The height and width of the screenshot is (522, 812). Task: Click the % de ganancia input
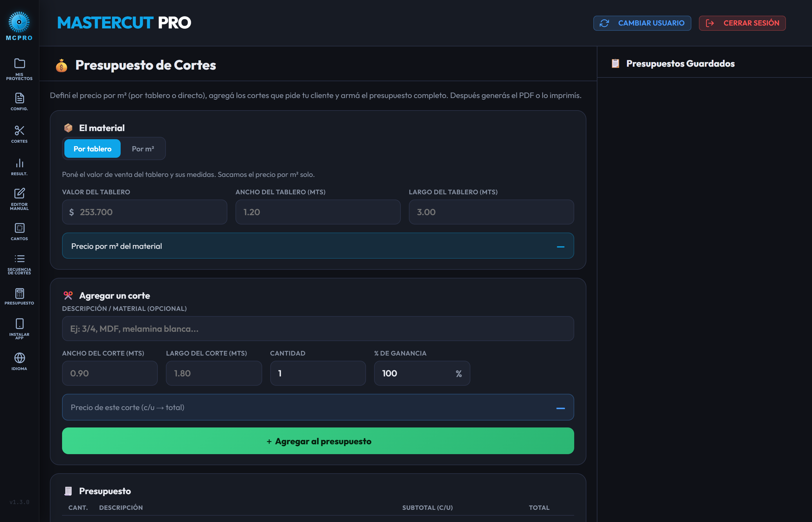422,373
